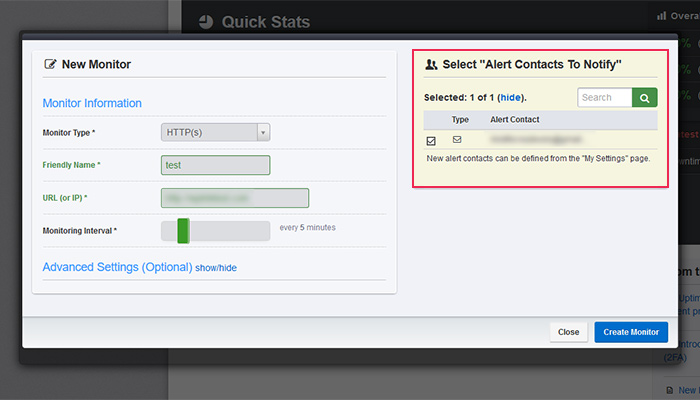This screenshot has width=700, height=400.
Task: Click the document icon beside New
Action: coord(670,390)
